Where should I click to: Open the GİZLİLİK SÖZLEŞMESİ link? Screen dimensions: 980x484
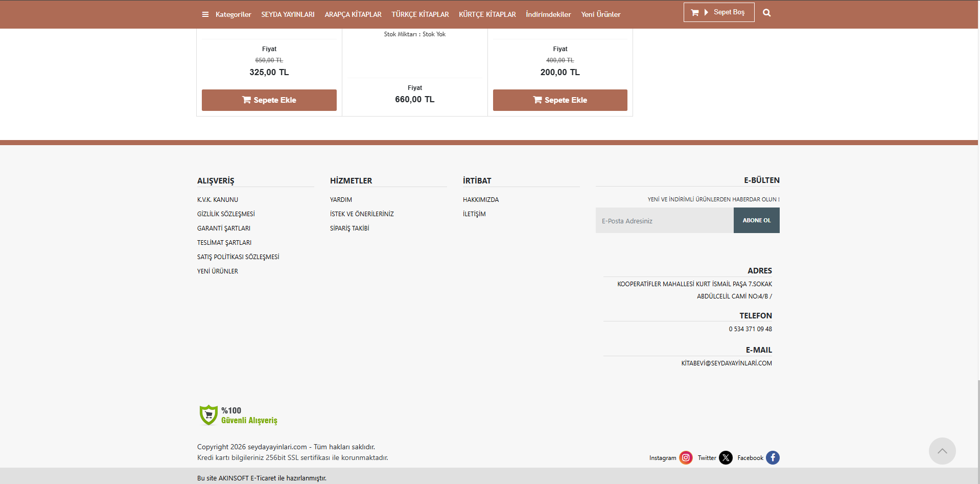tap(226, 214)
